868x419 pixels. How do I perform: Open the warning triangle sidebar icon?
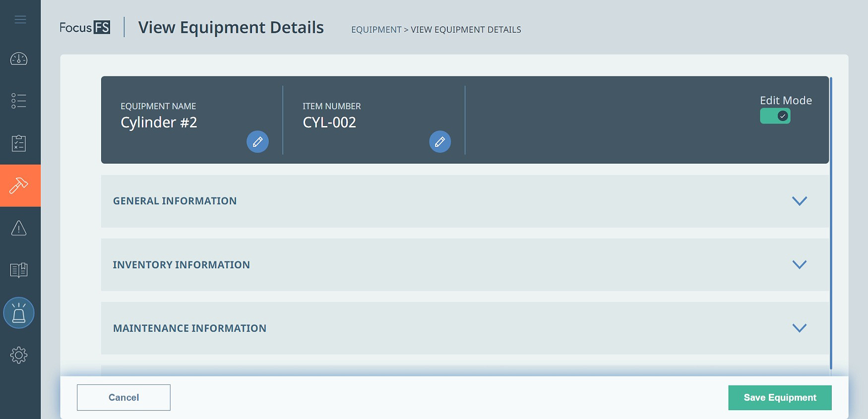pos(19,228)
